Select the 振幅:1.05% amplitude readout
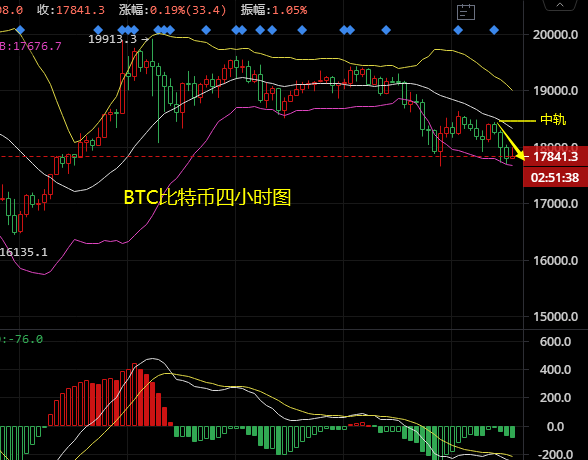588x460 pixels. click(x=274, y=10)
